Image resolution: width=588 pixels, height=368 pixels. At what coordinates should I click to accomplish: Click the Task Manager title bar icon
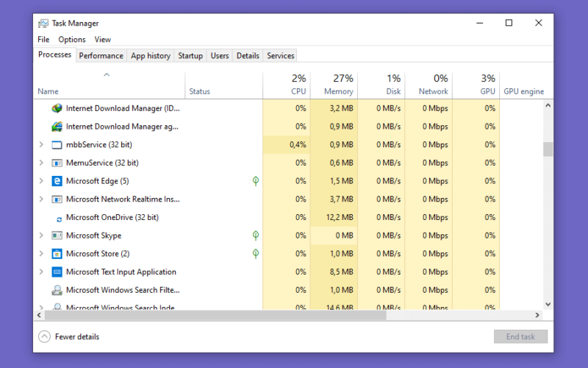point(43,24)
